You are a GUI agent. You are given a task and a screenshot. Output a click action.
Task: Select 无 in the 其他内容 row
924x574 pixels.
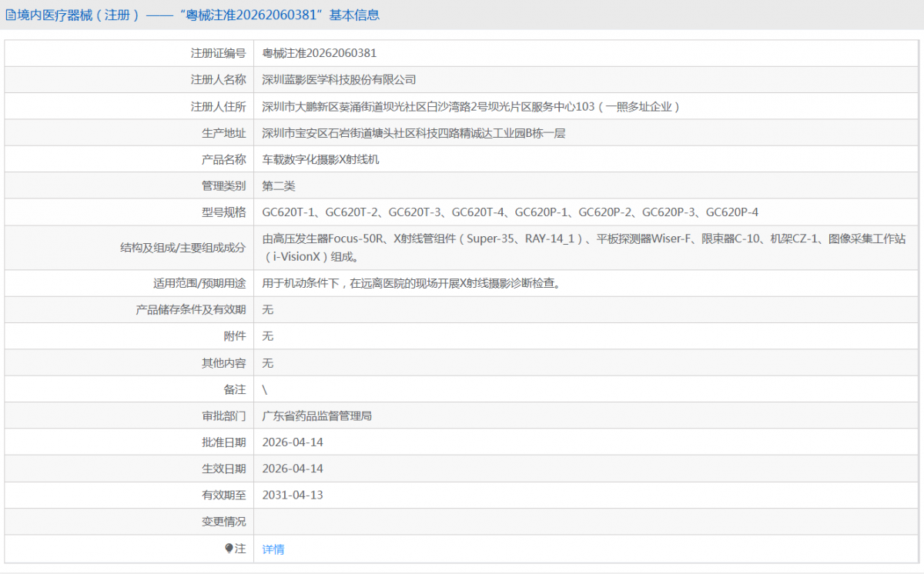point(268,362)
